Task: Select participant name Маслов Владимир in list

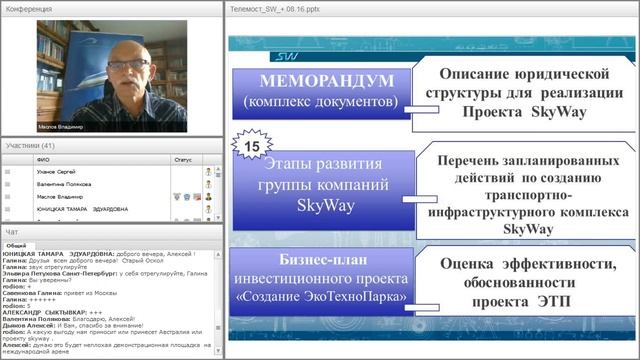Action: (x=60, y=197)
